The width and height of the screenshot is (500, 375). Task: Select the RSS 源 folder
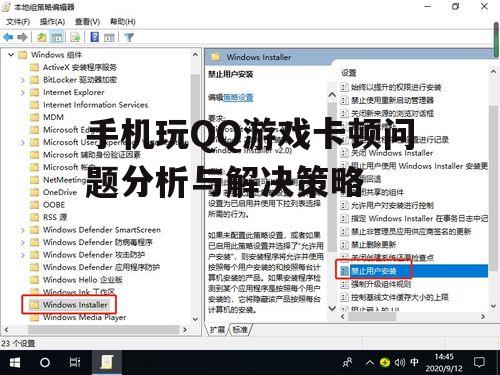pos(48,217)
